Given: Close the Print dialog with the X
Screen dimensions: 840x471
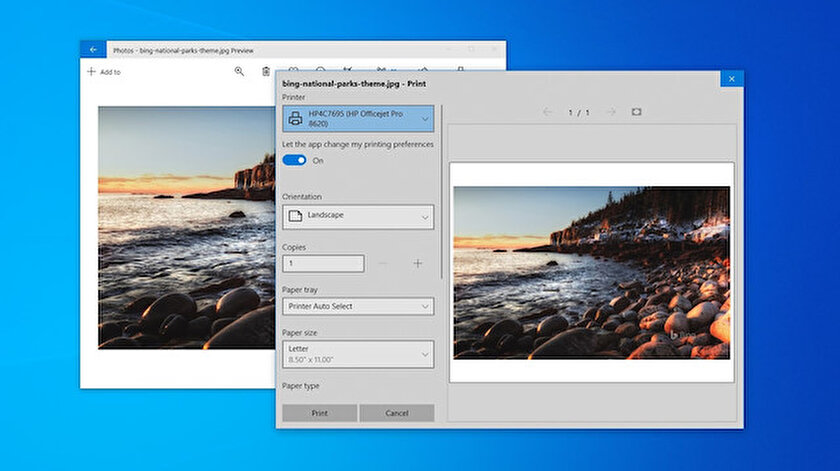Looking at the screenshot, I should click(x=731, y=79).
